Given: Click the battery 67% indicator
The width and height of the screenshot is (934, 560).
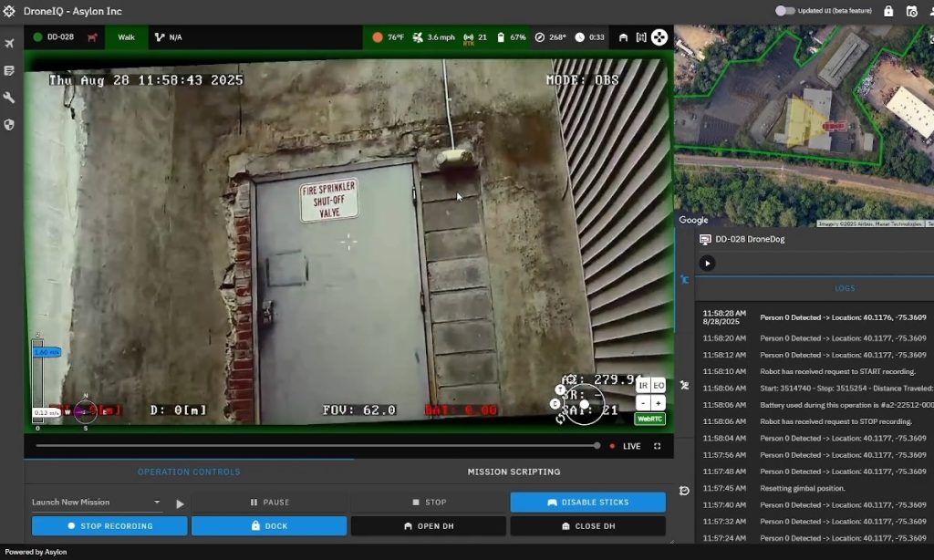Looking at the screenshot, I should click(x=511, y=37).
